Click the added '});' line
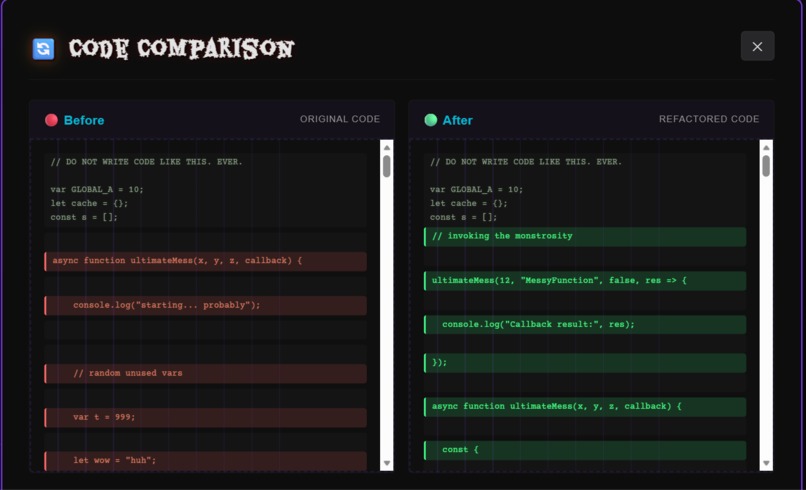This screenshot has height=490, width=806. coord(585,362)
